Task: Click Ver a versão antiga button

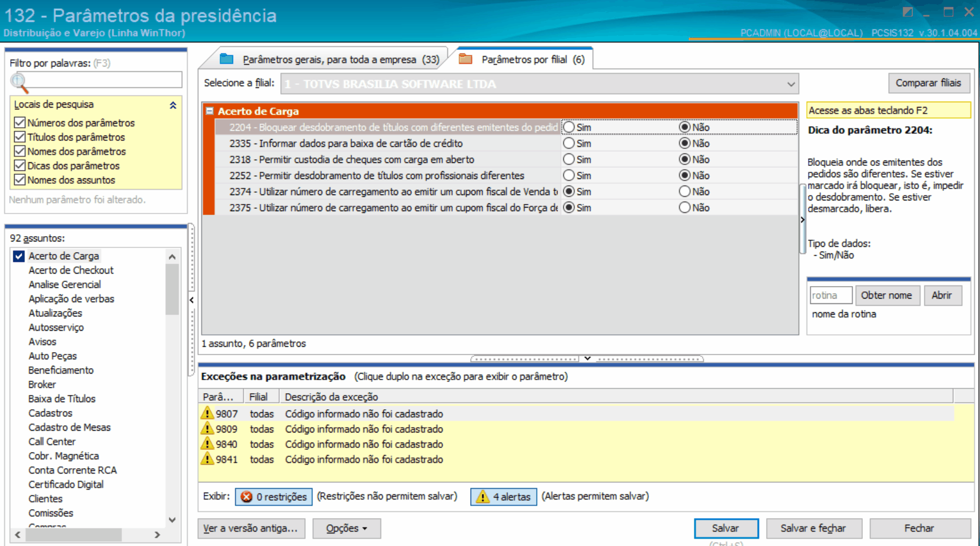Action: coord(250,528)
